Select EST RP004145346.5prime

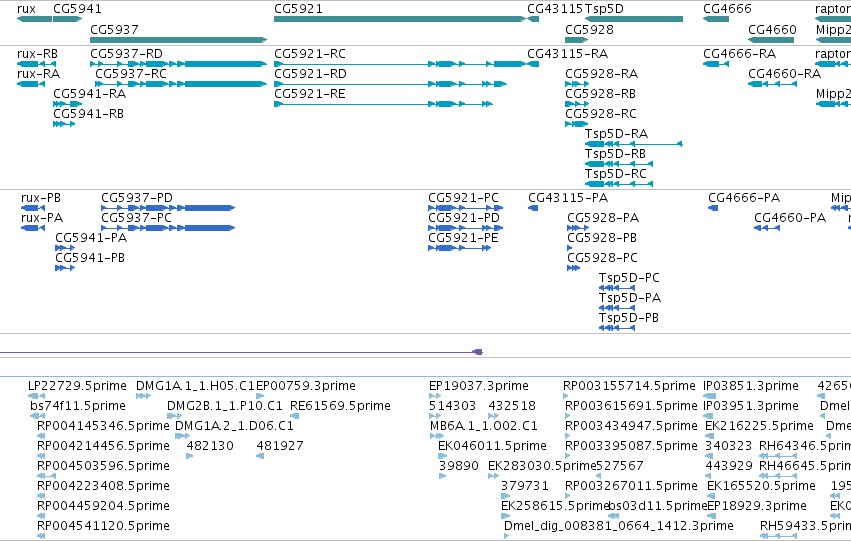coord(41,436)
